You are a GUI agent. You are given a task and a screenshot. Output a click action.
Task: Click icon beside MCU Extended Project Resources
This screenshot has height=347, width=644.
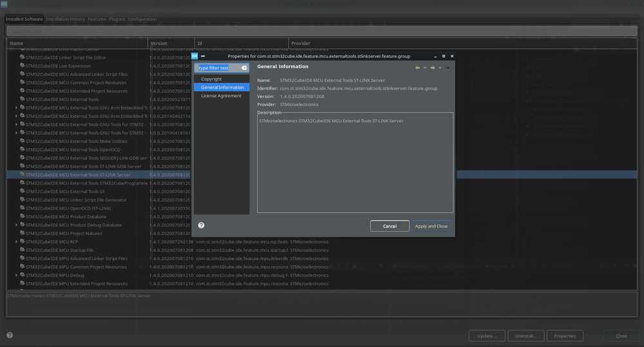[x=23, y=91]
